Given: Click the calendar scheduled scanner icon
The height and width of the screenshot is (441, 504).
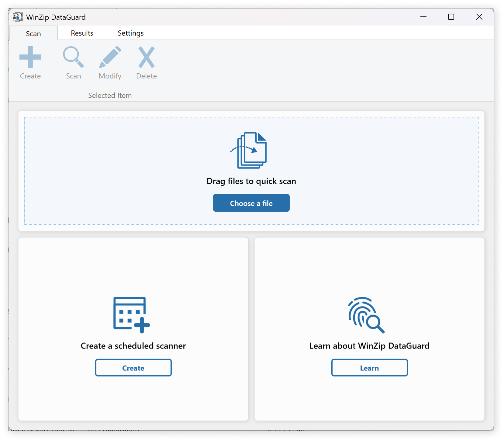Looking at the screenshot, I should point(131,314).
